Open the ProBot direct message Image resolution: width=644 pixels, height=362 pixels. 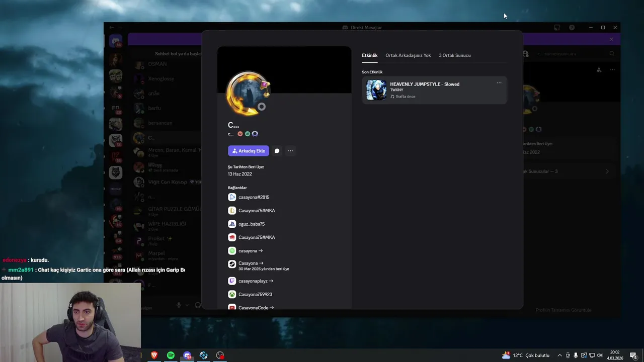pos(167,240)
